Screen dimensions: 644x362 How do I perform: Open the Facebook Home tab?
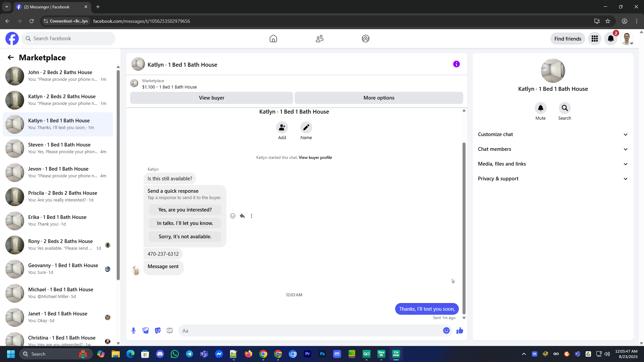pyautogui.click(x=273, y=39)
